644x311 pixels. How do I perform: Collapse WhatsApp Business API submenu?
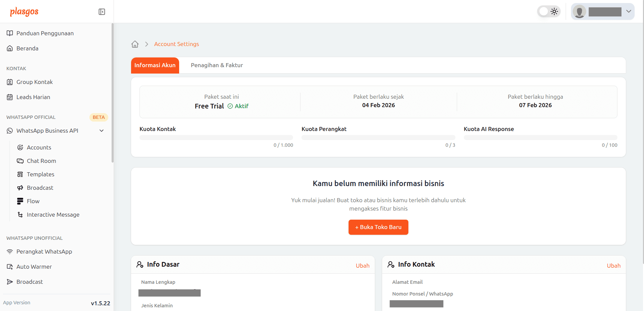(x=102, y=131)
